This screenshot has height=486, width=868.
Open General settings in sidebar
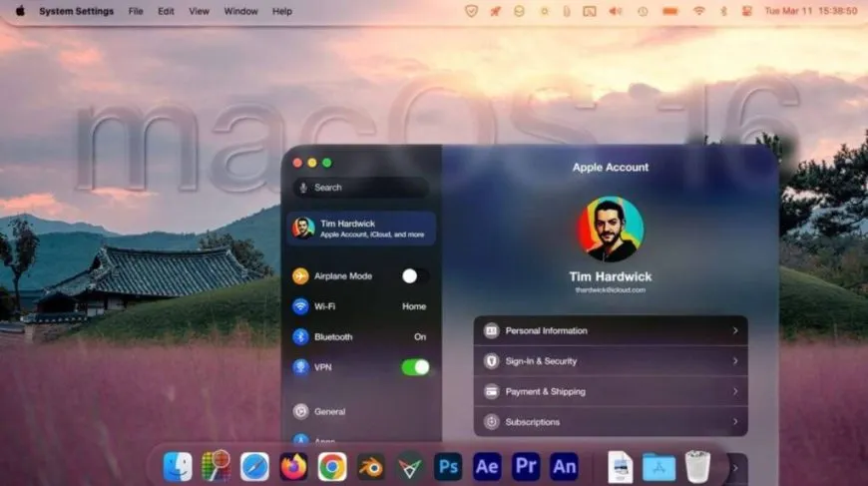(361, 411)
